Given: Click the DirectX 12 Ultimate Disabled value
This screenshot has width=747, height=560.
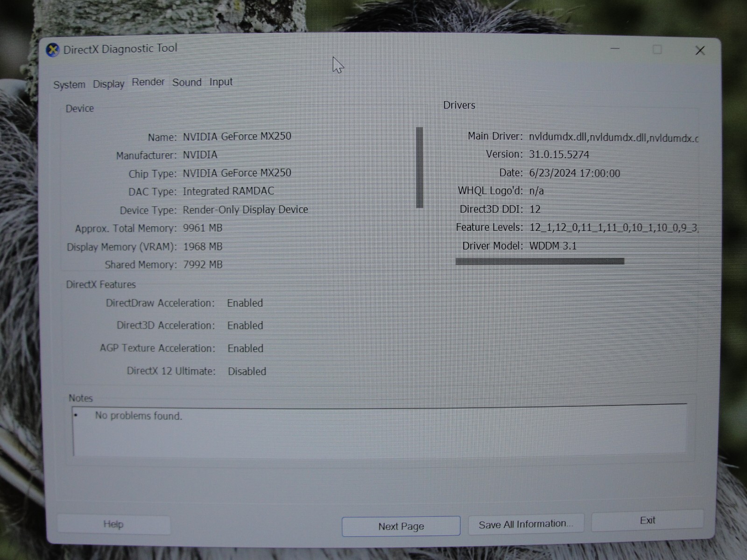Looking at the screenshot, I should pyautogui.click(x=247, y=371).
